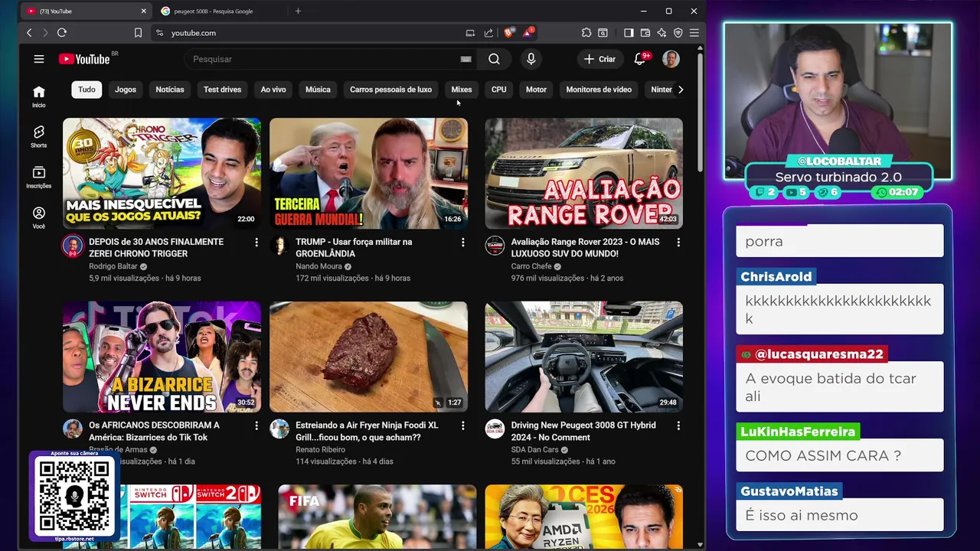The width and height of the screenshot is (980, 551).
Task: Select the Ao vivo filter chip
Action: (x=273, y=90)
